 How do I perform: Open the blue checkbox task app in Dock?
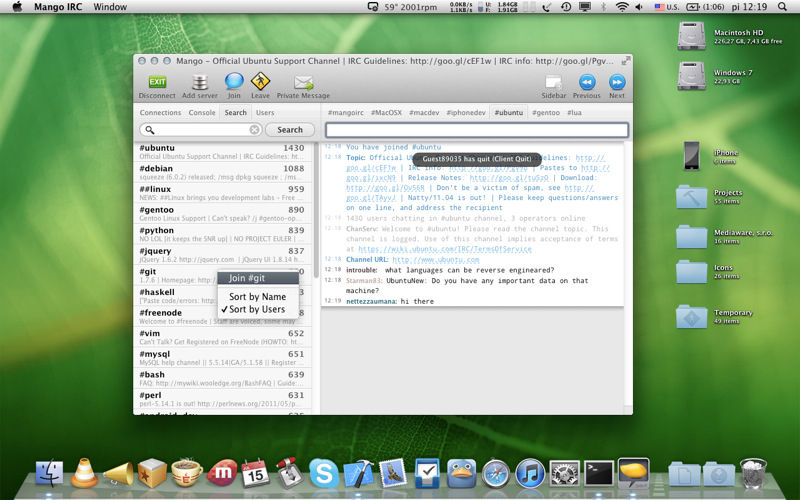tap(427, 473)
